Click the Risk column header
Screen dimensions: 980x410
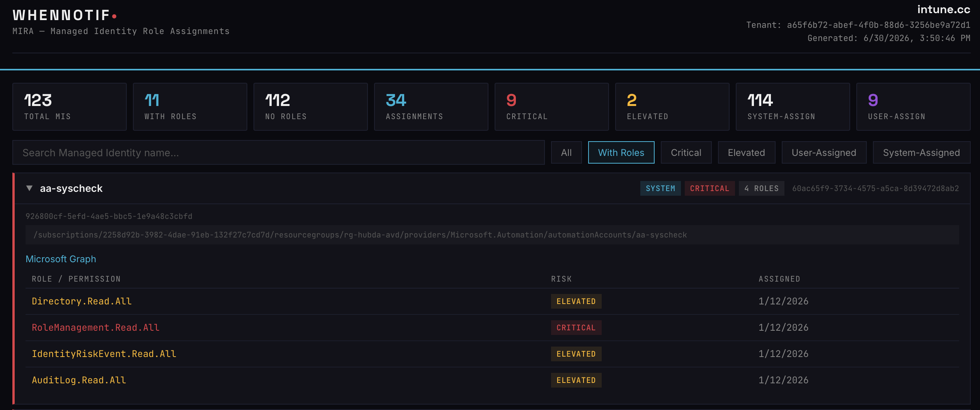pos(561,279)
